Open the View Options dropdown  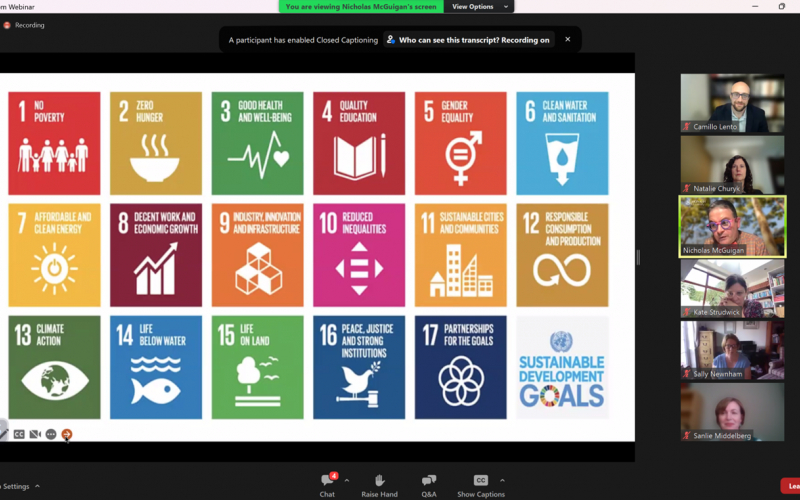pos(479,7)
